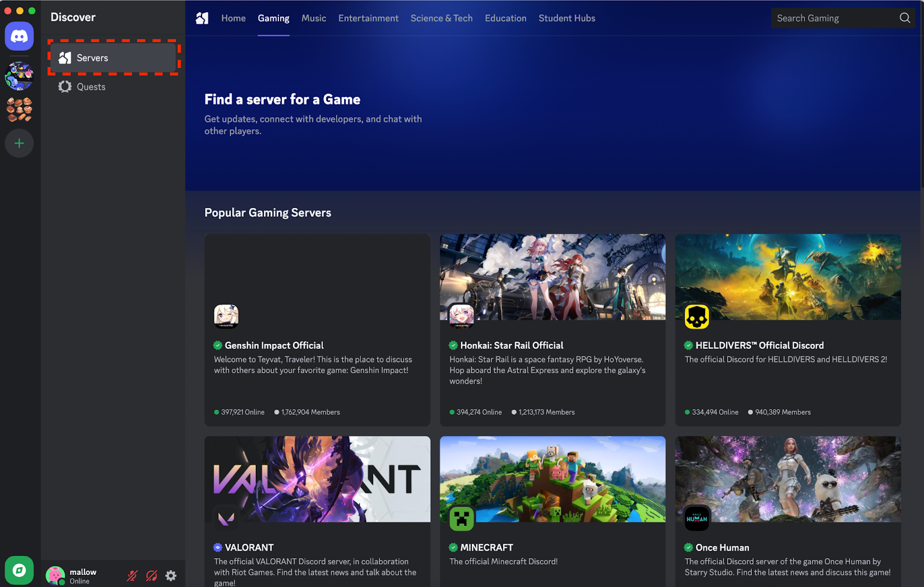
Task: Click the Discover logo icon beside Home
Action: coord(202,18)
